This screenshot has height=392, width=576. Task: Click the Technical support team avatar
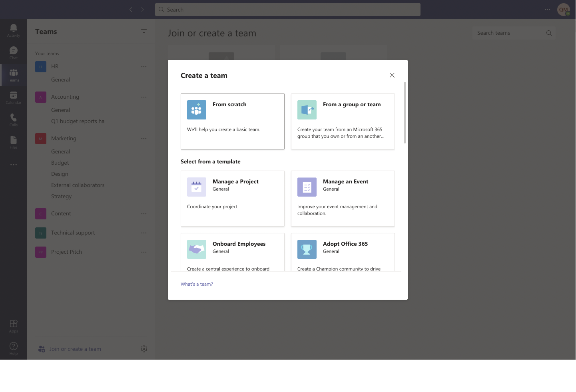click(41, 233)
